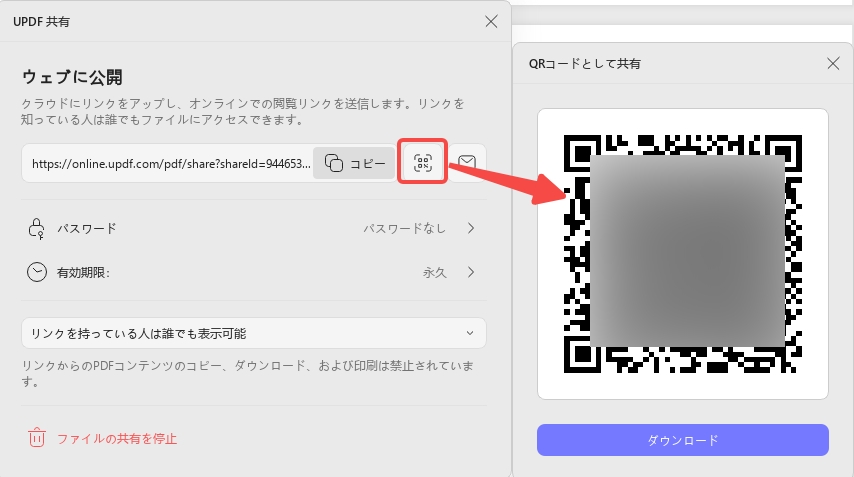Click the share URL text field
The height and width of the screenshot is (477, 854).
(171, 163)
